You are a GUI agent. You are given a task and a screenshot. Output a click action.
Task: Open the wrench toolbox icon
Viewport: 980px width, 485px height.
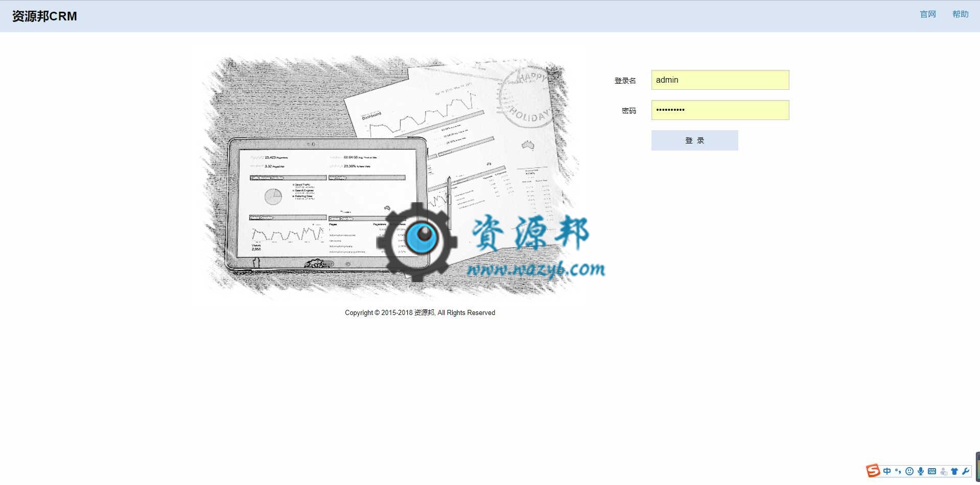point(965,471)
